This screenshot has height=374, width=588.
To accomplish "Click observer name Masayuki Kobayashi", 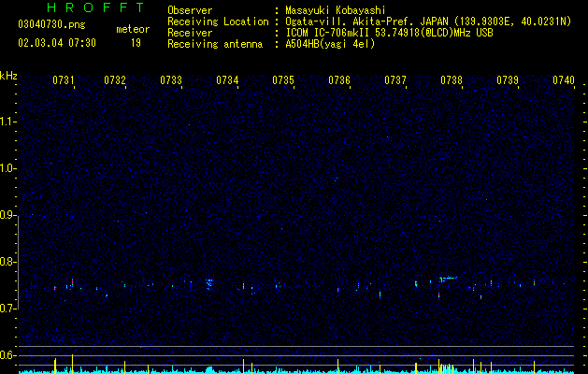I will tap(336, 10).
